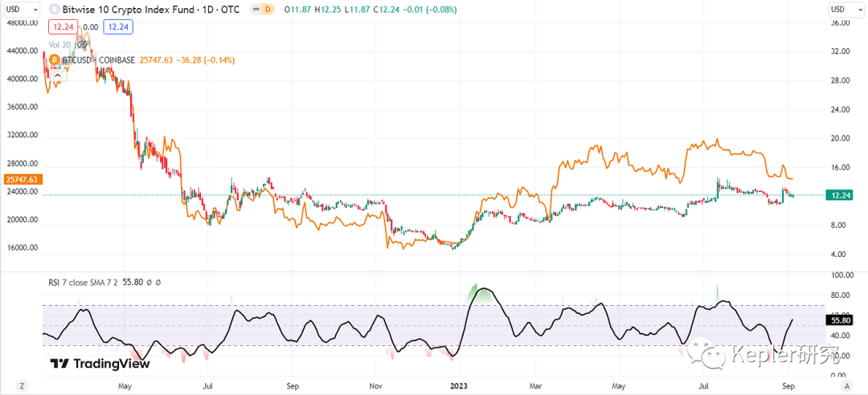Click the Bitwise fund logo icon
This screenshot has width=868, height=395.
coord(55,10)
